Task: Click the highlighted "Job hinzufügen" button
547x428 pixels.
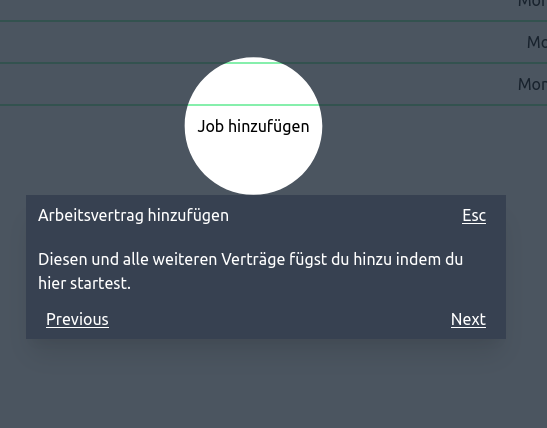Action: [x=253, y=126]
